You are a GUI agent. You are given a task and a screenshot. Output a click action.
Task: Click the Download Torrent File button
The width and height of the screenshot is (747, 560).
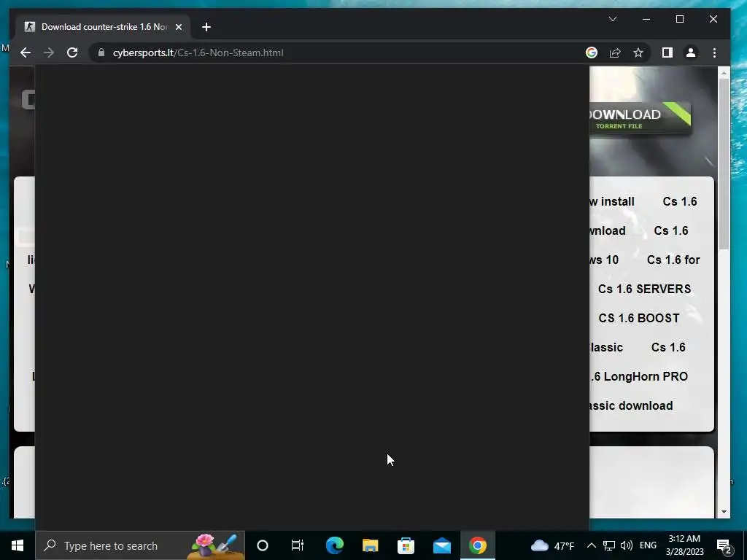click(x=640, y=118)
